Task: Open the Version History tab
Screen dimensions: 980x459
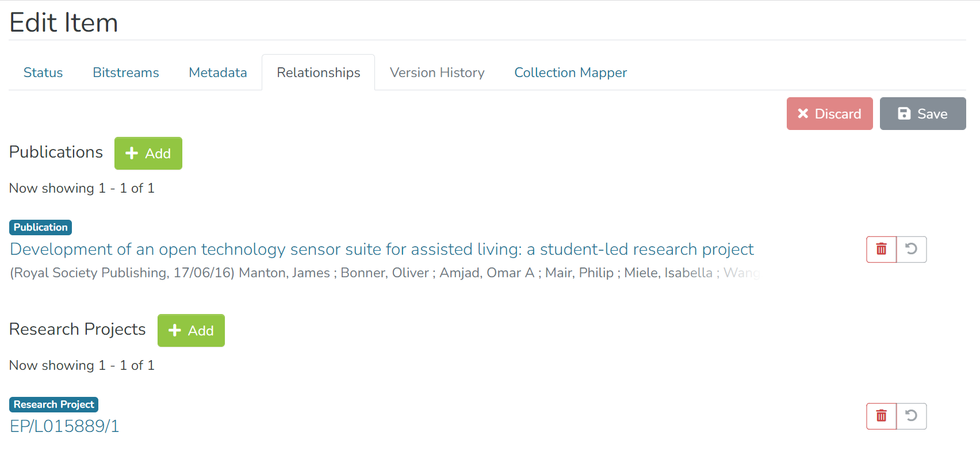Action: (437, 72)
